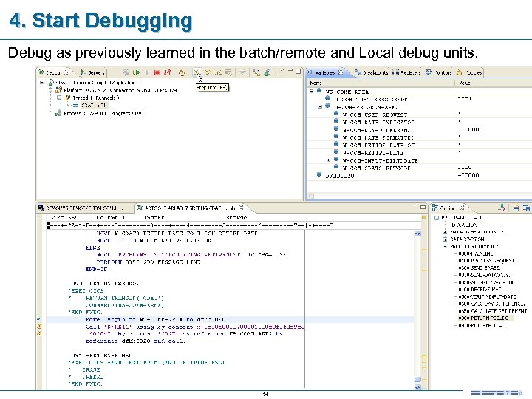This screenshot has width=532, height=399.
Task: Click the Thread:1 icon in Debug tree
Action: (x=68, y=98)
